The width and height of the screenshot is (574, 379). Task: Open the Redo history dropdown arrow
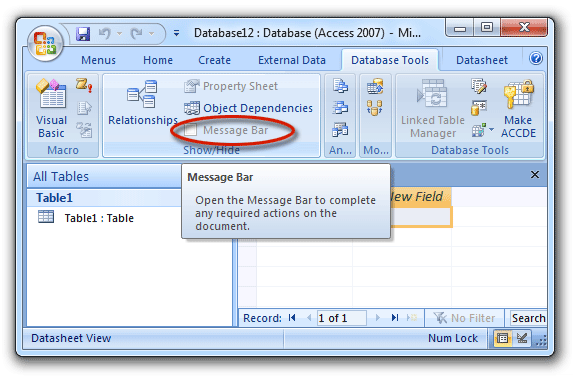(x=151, y=34)
